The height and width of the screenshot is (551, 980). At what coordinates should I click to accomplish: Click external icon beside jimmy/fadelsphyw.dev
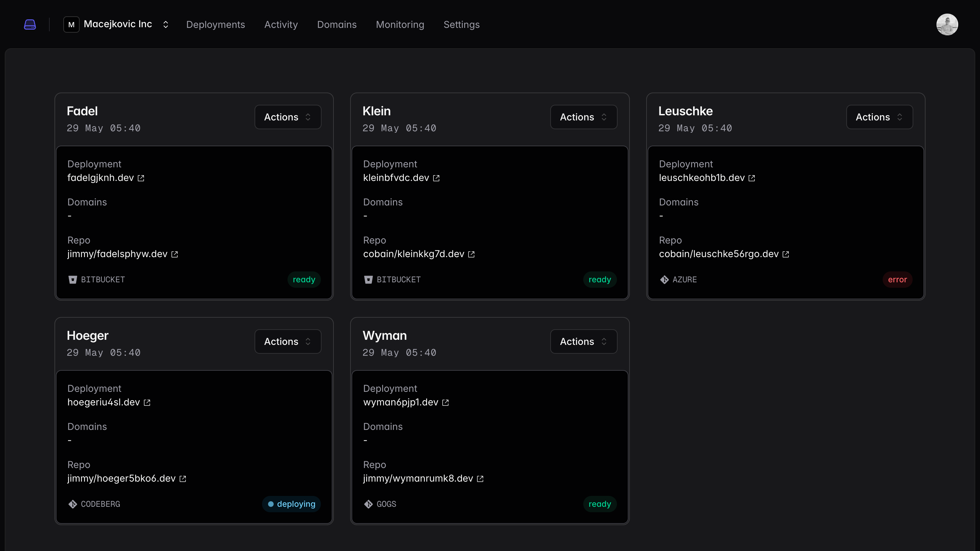point(175,254)
